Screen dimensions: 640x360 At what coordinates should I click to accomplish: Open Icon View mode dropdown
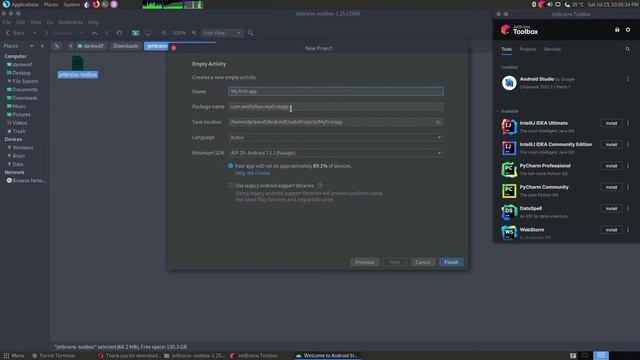pyautogui.click(x=222, y=33)
